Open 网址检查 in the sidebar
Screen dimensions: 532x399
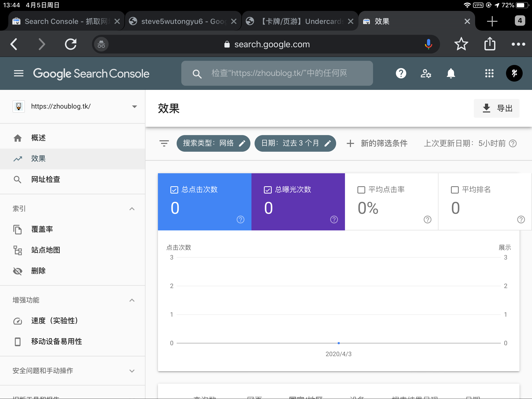coord(46,179)
